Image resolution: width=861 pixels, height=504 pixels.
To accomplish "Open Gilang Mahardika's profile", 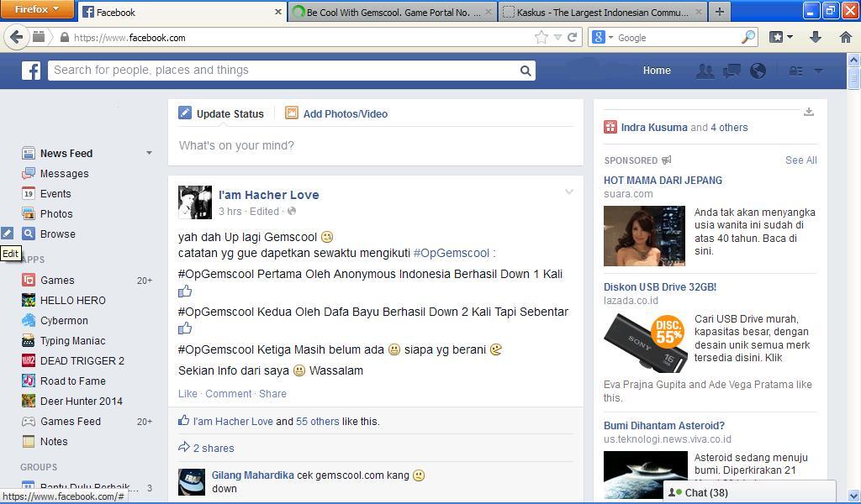I will point(252,475).
